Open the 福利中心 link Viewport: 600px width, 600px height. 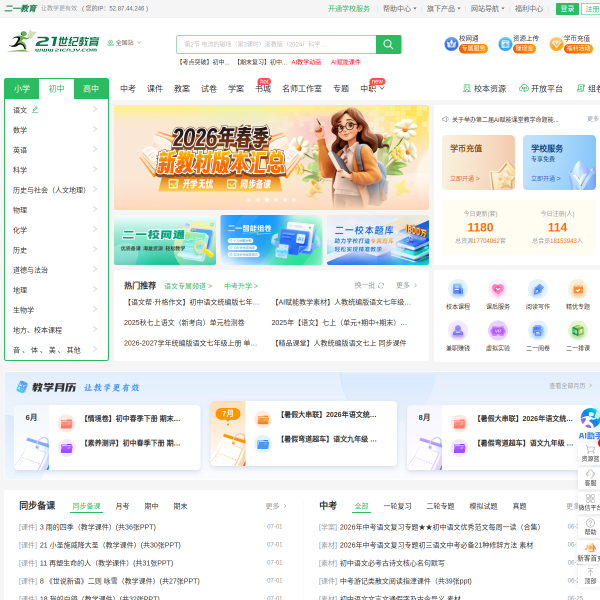528,8
